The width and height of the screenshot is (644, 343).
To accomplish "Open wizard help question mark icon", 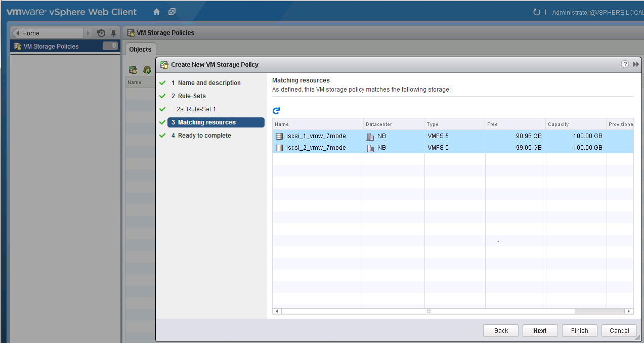I will (625, 64).
